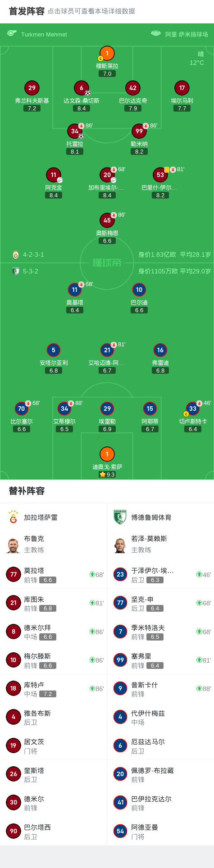Open 博德鲁姆体育 team in substitutes header
Image resolution: width=214 pixels, height=868 pixels.
click(x=143, y=517)
